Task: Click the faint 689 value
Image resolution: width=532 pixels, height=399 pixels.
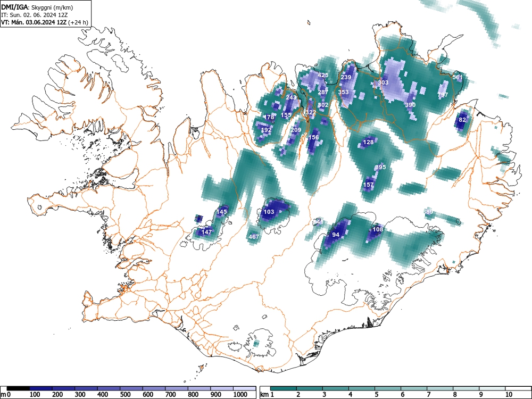Action: pyautogui.click(x=428, y=212)
